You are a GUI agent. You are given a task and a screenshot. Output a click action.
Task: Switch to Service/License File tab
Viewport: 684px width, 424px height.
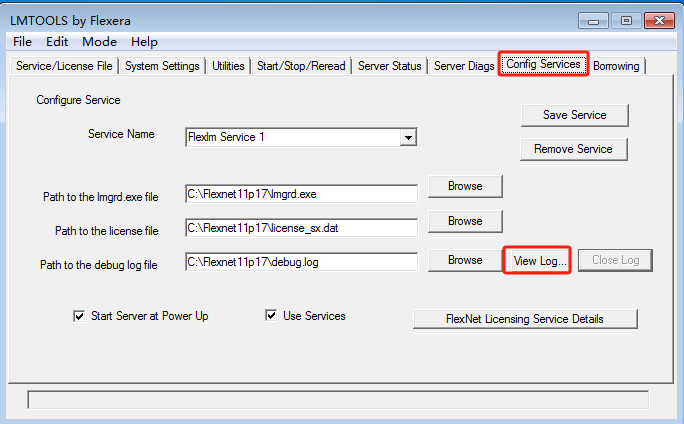tap(65, 66)
